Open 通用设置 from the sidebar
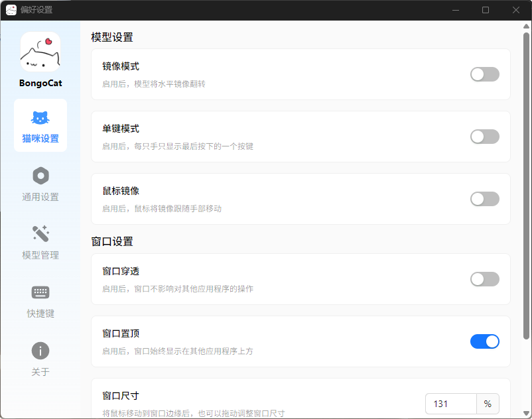This screenshot has width=532, height=419. click(40, 184)
